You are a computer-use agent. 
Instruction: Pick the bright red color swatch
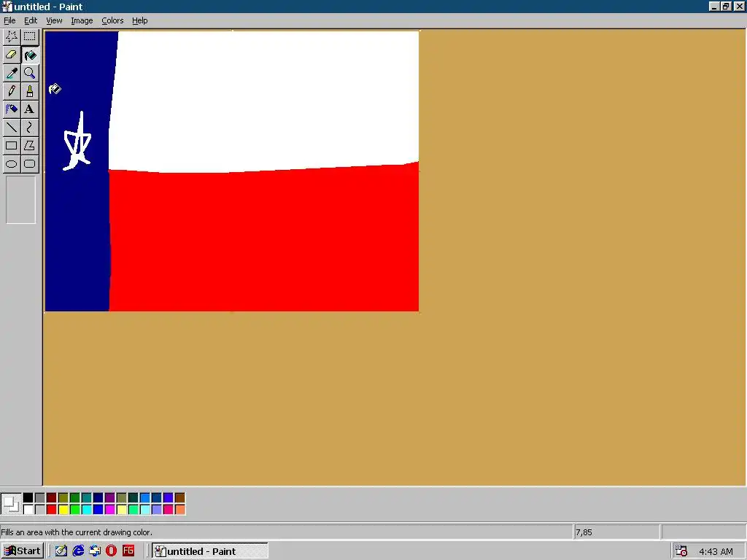[x=52, y=510]
